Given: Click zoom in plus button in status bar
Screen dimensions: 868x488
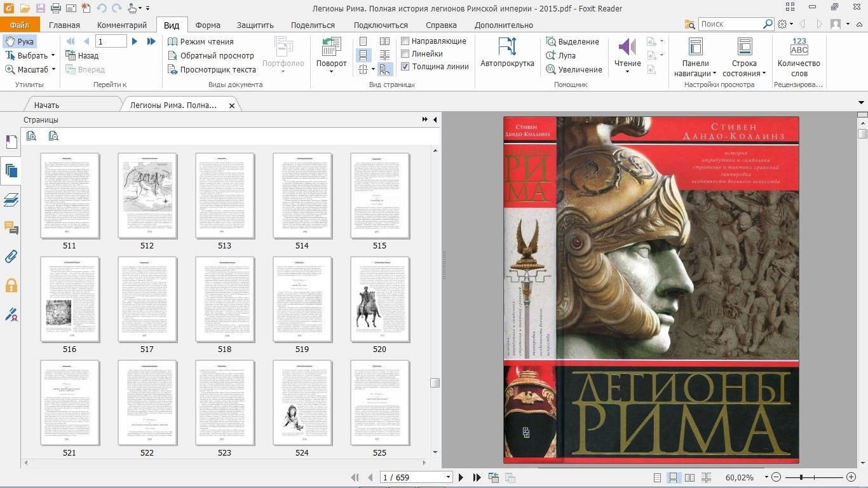Looking at the screenshot, I should coord(851,477).
